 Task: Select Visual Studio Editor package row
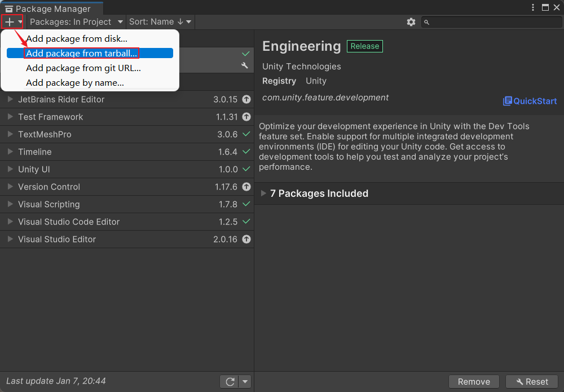tap(127, 239)
